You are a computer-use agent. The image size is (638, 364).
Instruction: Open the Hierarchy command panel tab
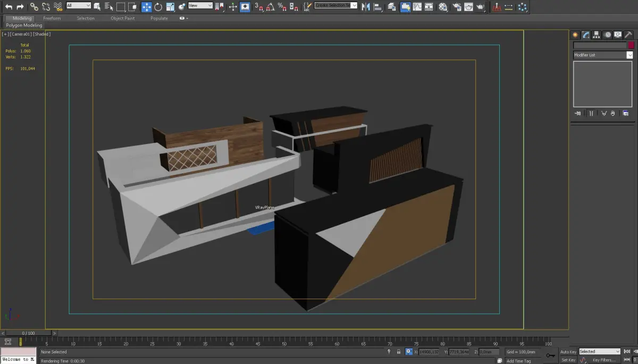pyautogui.click(x=597, y=35)
